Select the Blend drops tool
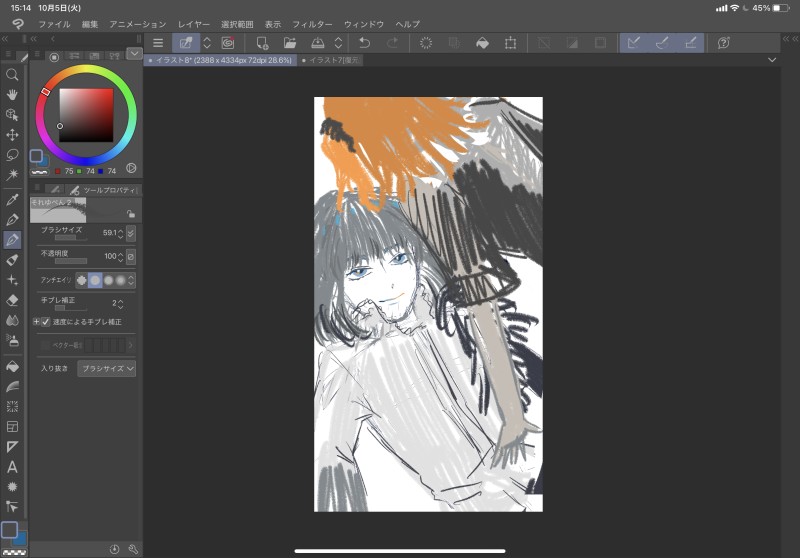Viewport: 800px width, 558px height. (x=12, y=320)
